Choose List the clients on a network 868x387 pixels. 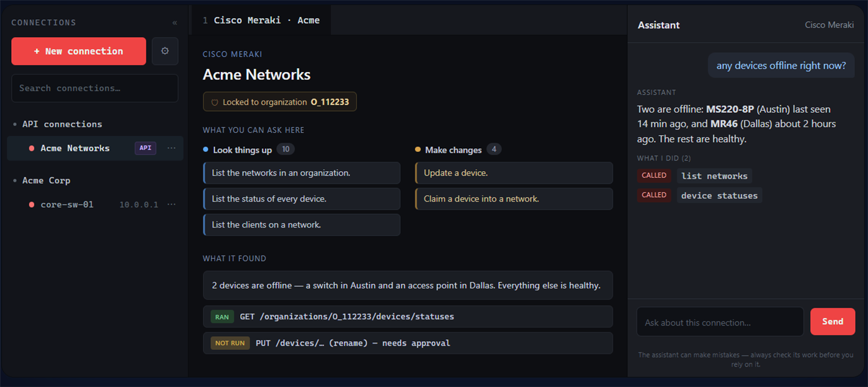pyautogui.click(x=302, y=225)
